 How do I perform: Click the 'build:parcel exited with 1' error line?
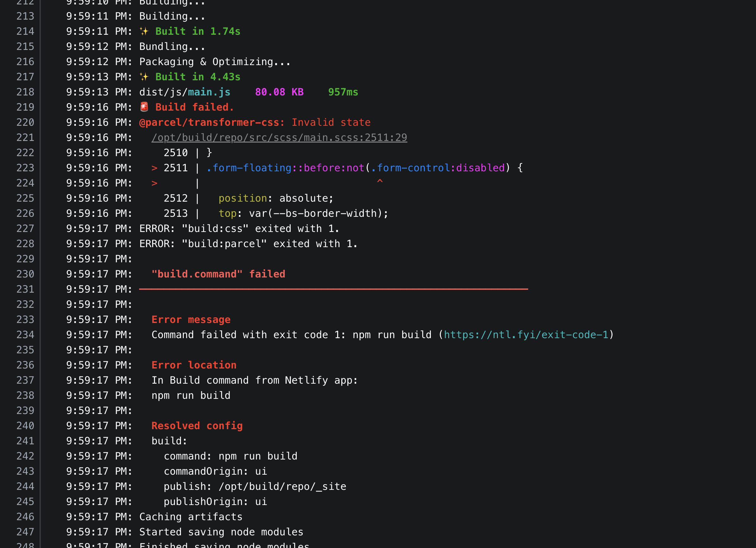(x=249, y=244)
